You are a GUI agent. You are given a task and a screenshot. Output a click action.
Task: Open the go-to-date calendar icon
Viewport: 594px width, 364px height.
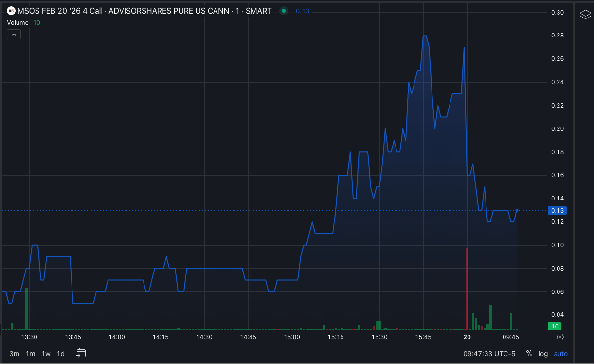[81, 353]
